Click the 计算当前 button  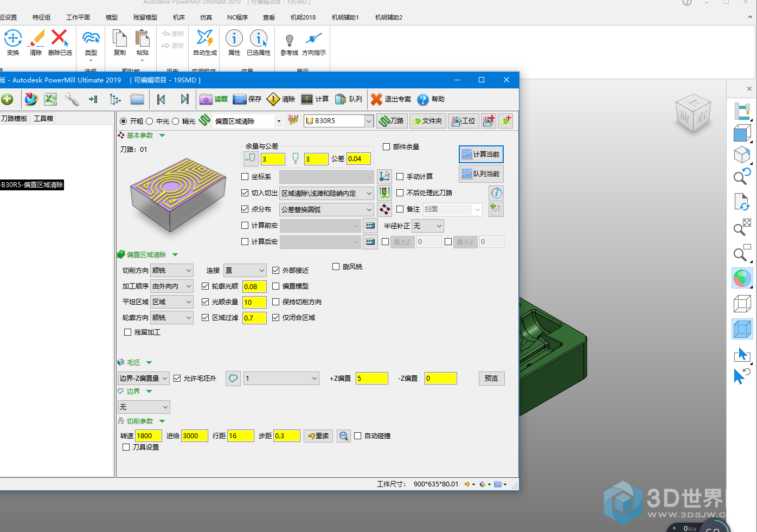(481, 155)
